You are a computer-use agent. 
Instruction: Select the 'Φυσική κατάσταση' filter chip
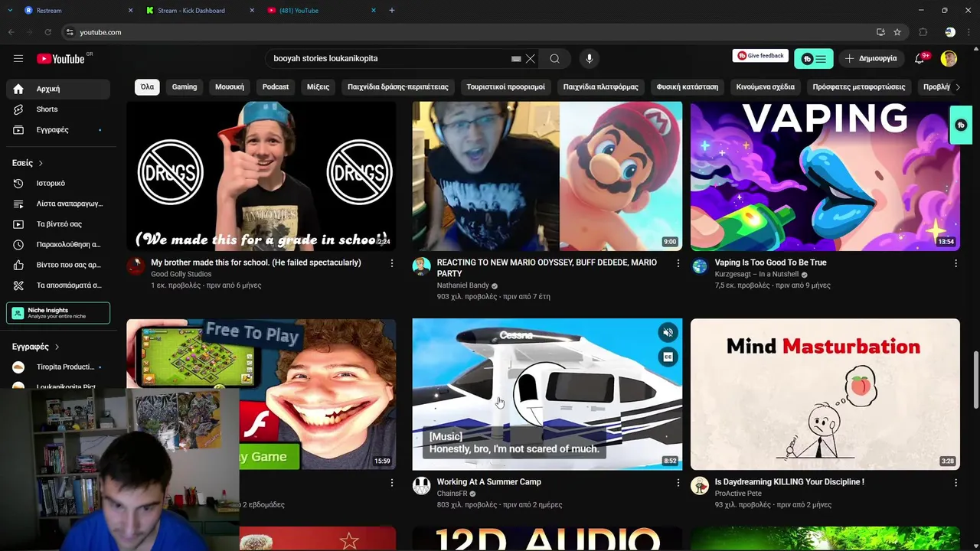(x=688, y=86)
